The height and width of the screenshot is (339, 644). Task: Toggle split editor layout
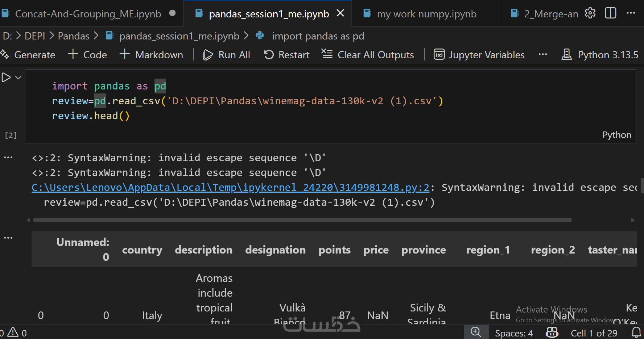(611, 13)
